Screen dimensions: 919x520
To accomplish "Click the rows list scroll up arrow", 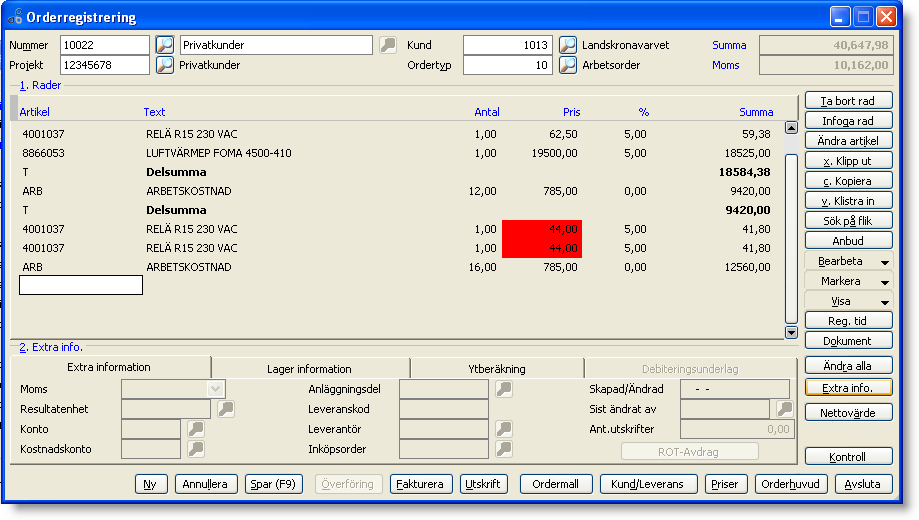I will click(791, 128).
